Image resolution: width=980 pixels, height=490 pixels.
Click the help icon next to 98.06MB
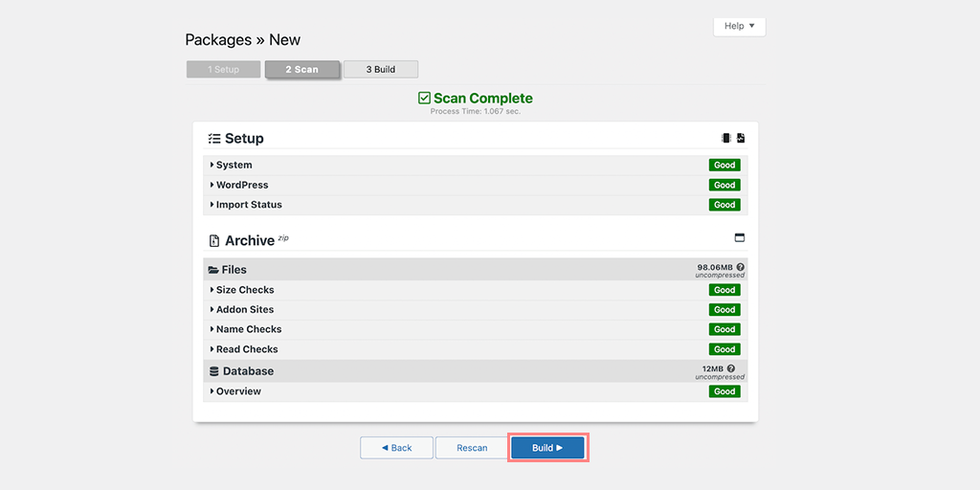[741, 267]
